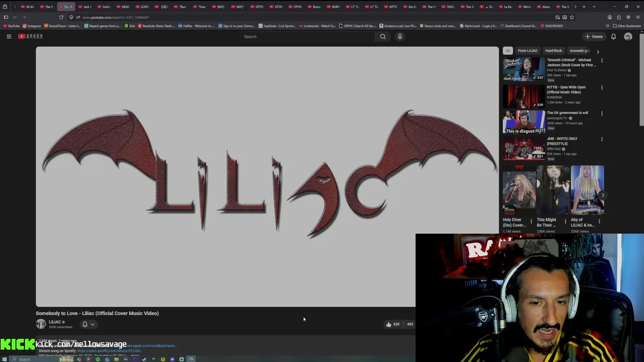Open options for the 'This Might Be Their' short
The height and width of the screenshot is (362, 644).
(x=565, y=221)
